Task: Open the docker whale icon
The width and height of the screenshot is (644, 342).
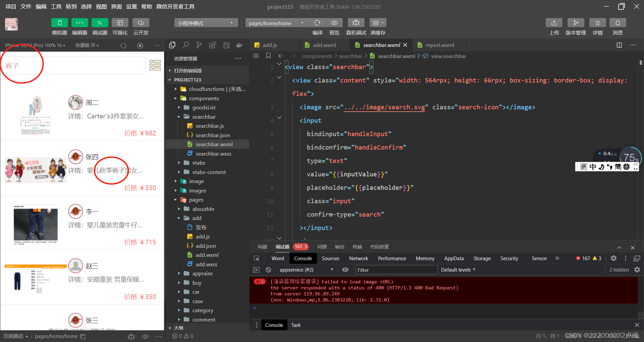Action: pyautogui.click(x=239, y=45)
